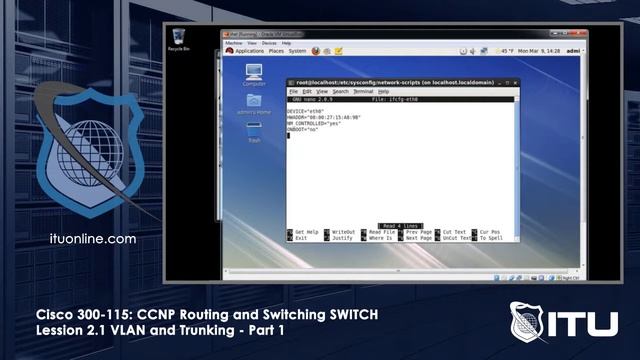The image size is (640, 360).
Task: Open the Computer desktop icon
Action: pos(254,75)
